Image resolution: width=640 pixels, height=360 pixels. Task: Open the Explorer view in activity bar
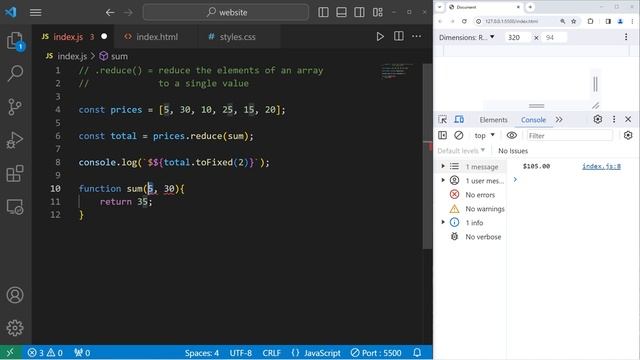click(16, 41)
